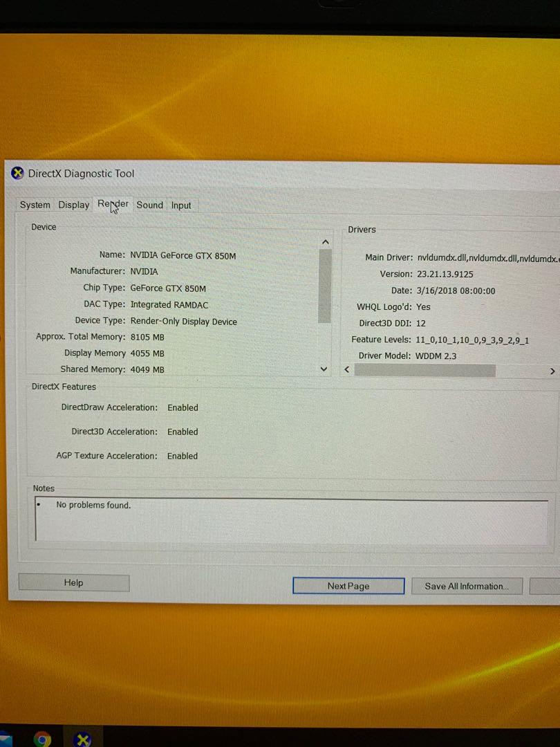Click Save All Information button

[x=466, y=586]
